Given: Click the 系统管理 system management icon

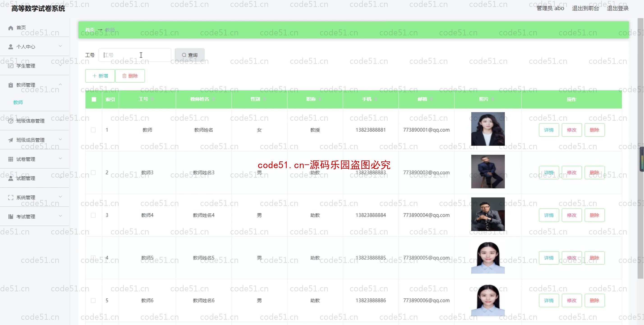Looking at the screenshot, I should (10, 197).
